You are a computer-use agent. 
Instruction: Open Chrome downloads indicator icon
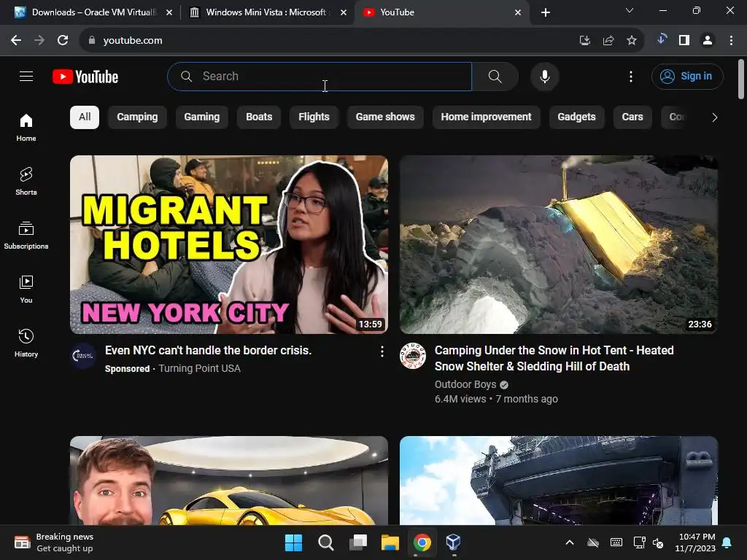[661, 39]
